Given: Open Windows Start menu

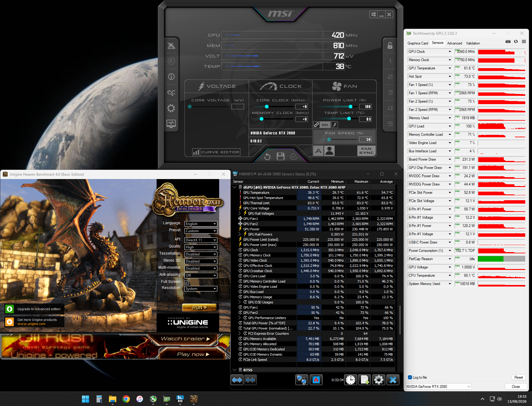Looking at the screenshot, I should click(x=85, y=399).
